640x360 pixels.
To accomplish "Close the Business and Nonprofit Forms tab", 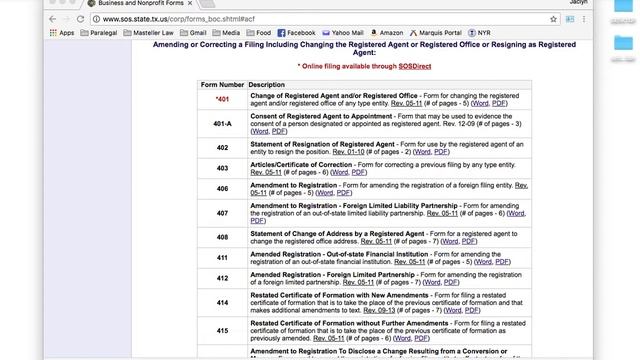I will click(190, 3).
